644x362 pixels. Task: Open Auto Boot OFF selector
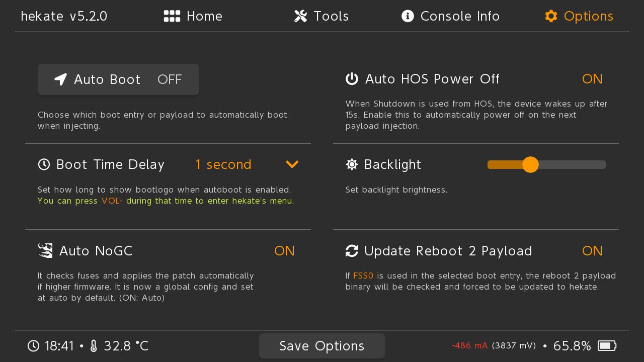(118, 79)
